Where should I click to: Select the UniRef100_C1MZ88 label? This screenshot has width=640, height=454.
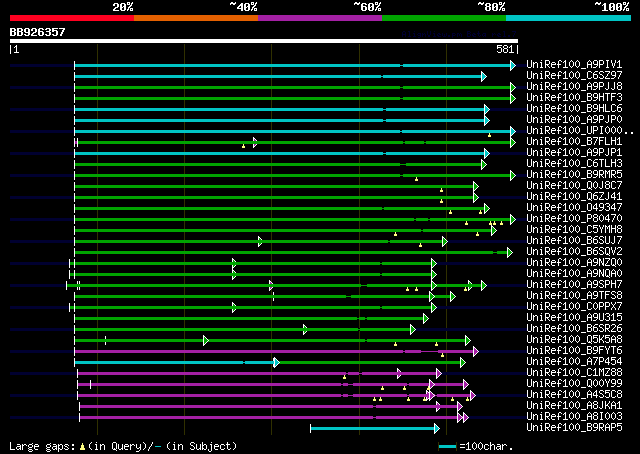click(x=574, y=373)
